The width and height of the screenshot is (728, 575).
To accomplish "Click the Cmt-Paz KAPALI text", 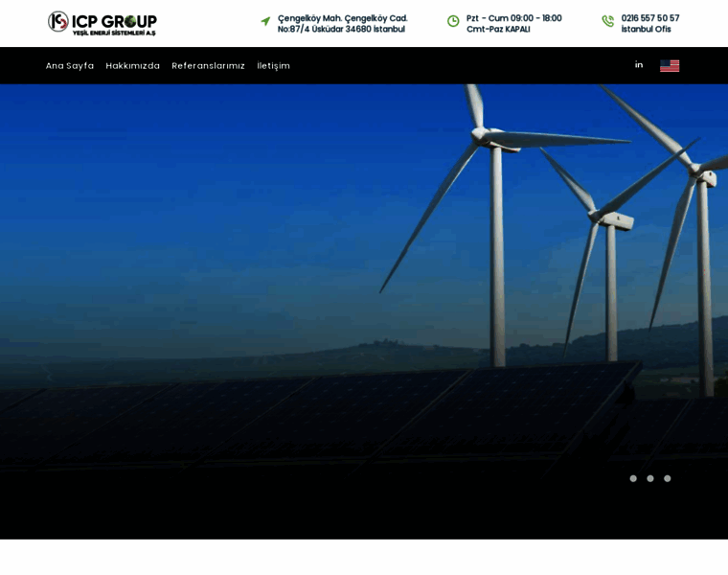I will pos(498,30).
